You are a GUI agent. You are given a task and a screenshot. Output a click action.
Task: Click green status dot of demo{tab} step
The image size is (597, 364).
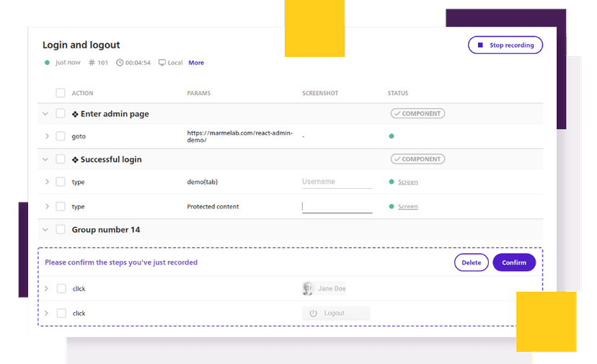tap(392, 182)
